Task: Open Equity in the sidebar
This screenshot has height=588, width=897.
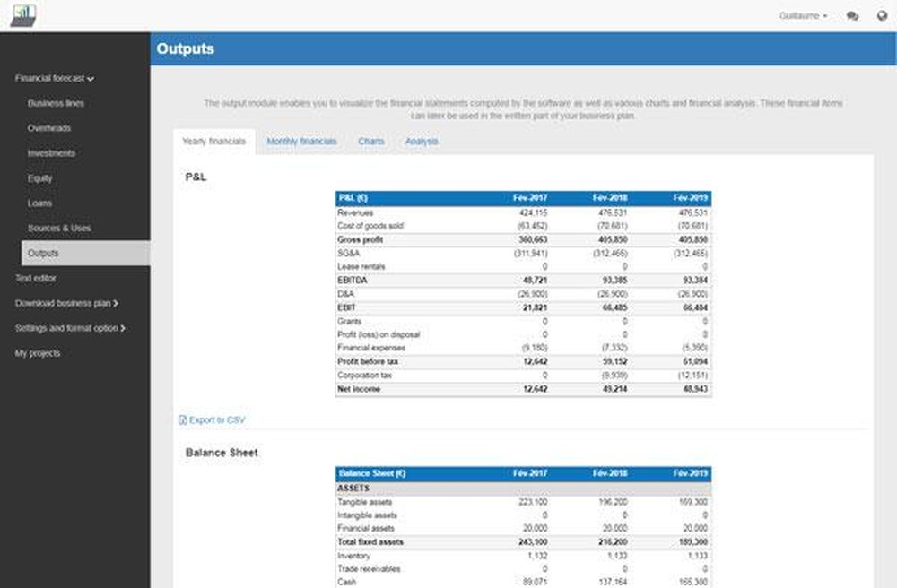Action: click(x=40, y=178)
